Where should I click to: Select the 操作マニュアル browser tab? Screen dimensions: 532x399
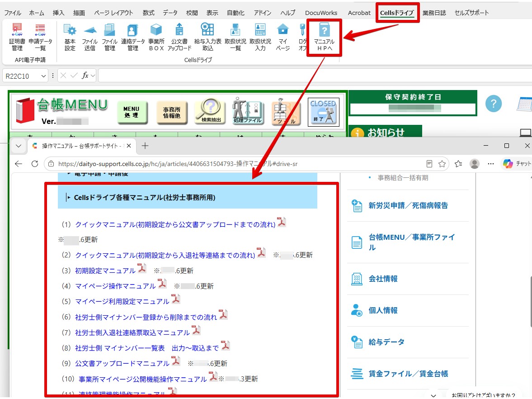click(81, 146)
